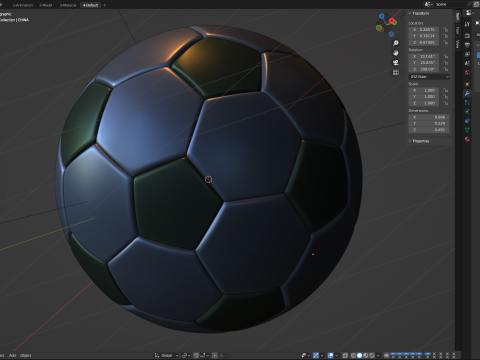Toggle lock on Rotation X

[x=446, y=56]
